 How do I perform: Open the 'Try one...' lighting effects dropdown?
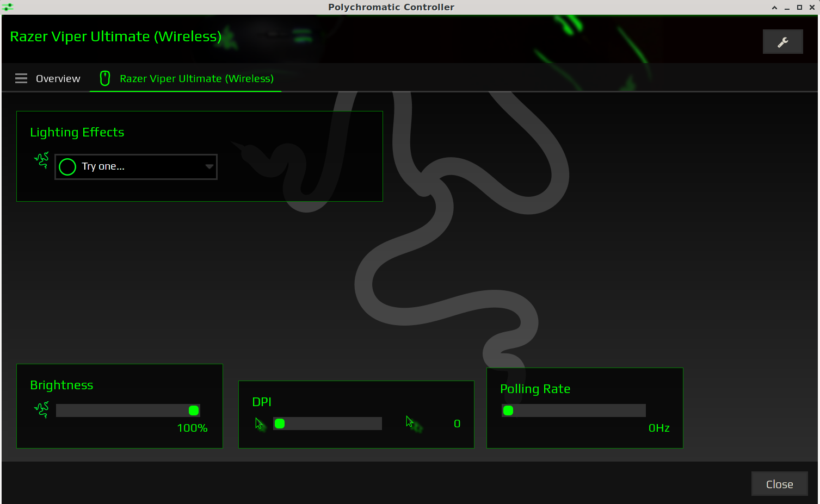(x=136, y=167)
